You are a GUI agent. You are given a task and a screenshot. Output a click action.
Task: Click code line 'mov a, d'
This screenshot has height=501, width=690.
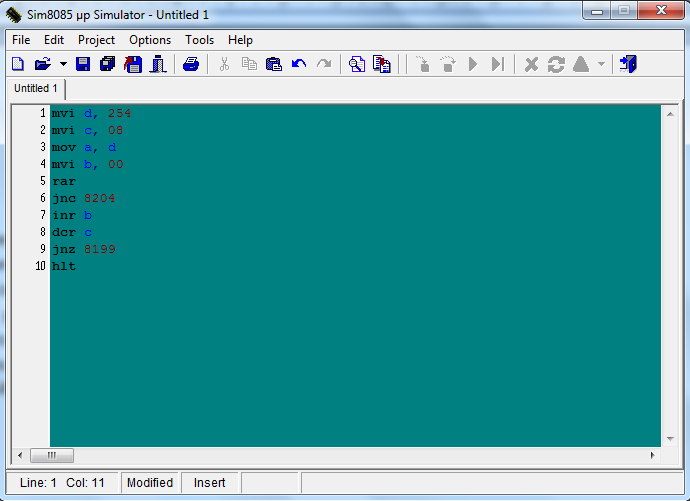[84, 147]
